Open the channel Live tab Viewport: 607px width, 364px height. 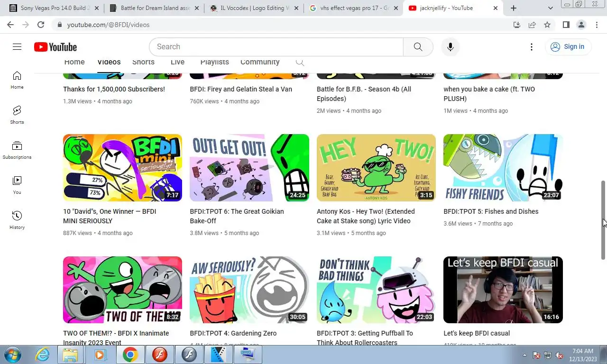[x=177, y=62]
